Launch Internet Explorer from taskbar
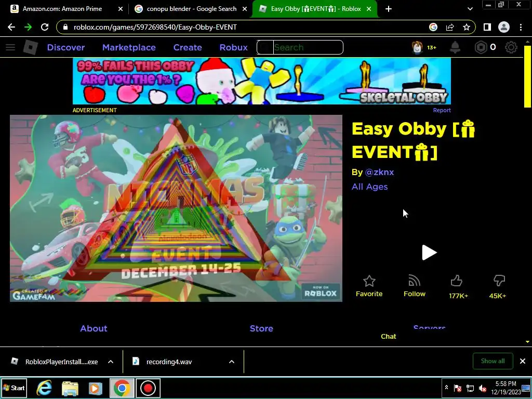 point(45,388)
